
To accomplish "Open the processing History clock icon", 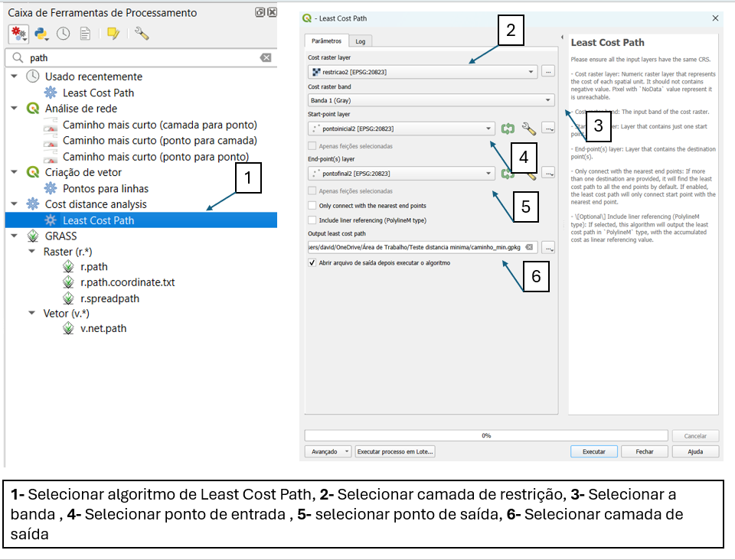I will click(x=63, y=33).
